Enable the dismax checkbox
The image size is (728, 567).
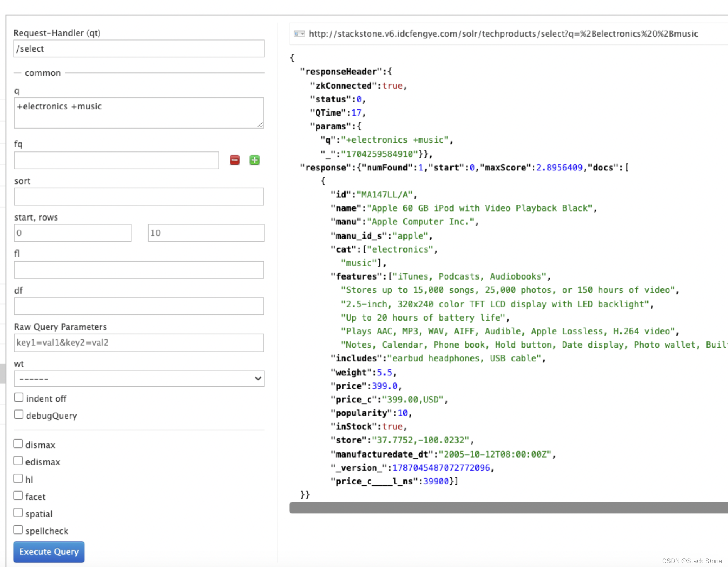[x=18, y=444]
